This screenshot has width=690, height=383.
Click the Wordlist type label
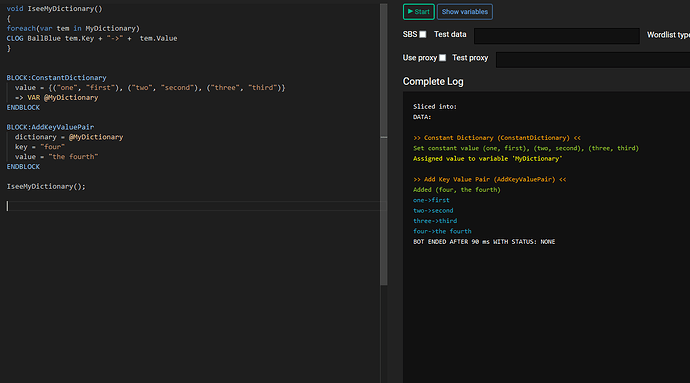tap(668, 35)
